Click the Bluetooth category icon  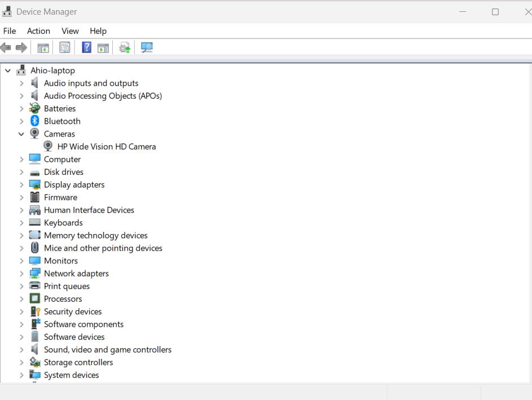click(34, 121)
